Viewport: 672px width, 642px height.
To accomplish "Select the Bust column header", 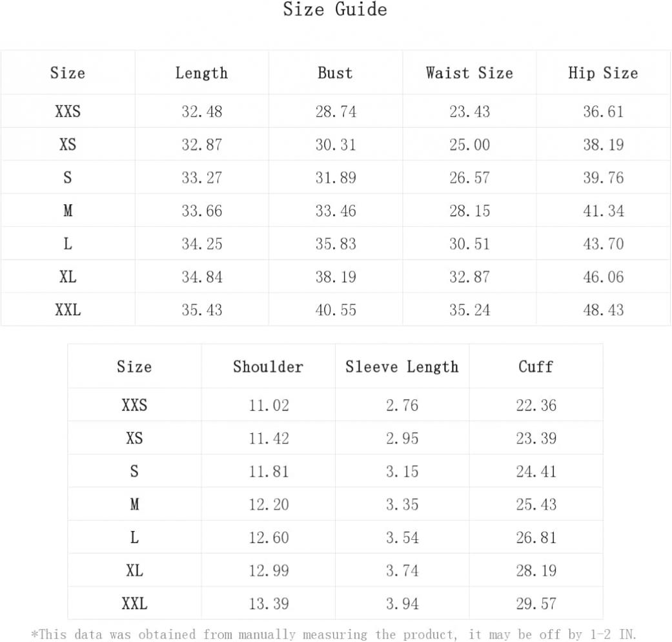I will [335, 73].
